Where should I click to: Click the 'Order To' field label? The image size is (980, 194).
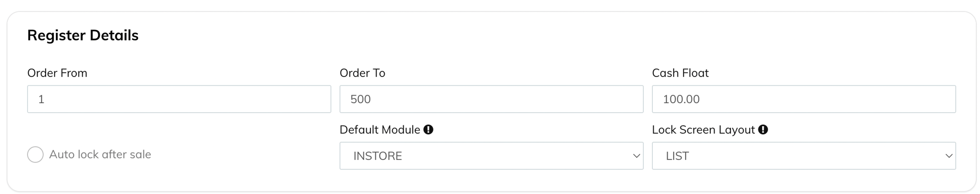coord(362,73)
